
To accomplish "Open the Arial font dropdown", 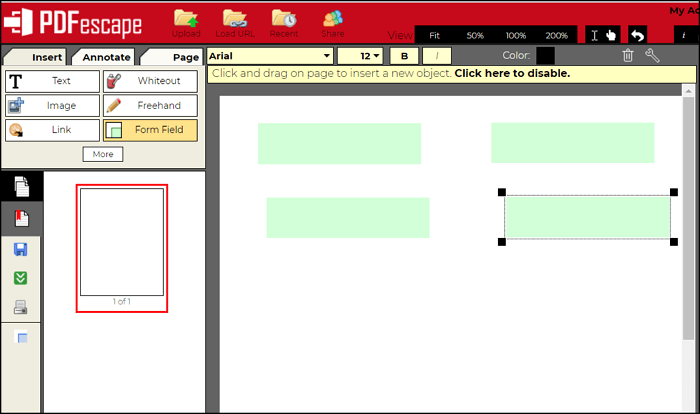I will (x=270, y=56).
